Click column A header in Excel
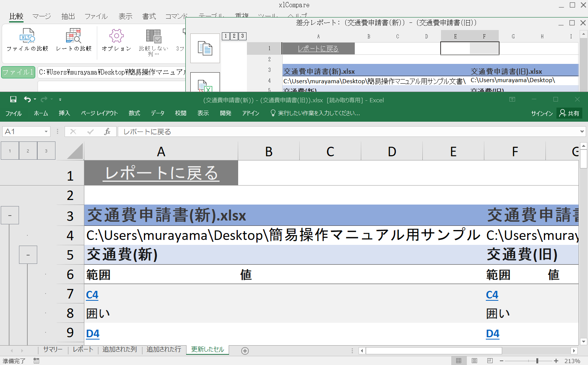Viewport: 588px width, 365px height. click(x=161, y=151)
